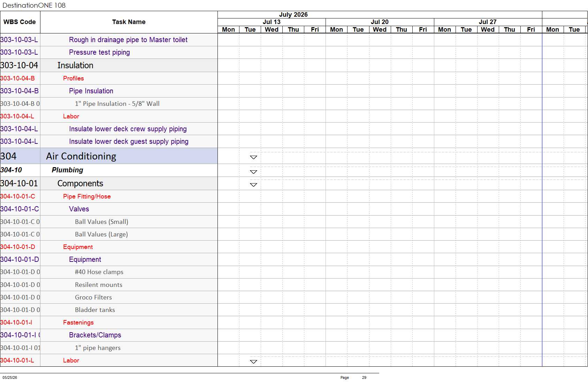This screenshot has height=382, width=588.
Task: Select the Jul 27 week header
Action: click(x=488, y=22)
